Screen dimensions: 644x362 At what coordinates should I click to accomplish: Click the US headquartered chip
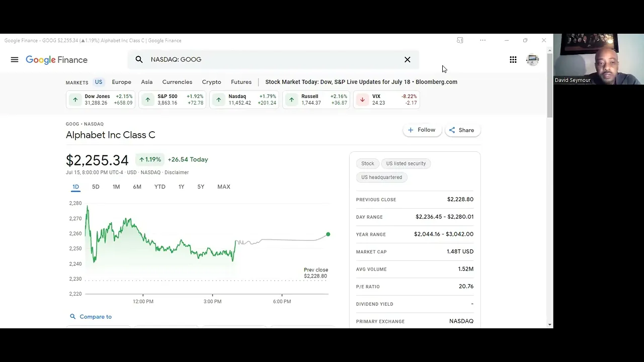pyautogui.click(x=382, y=177)
